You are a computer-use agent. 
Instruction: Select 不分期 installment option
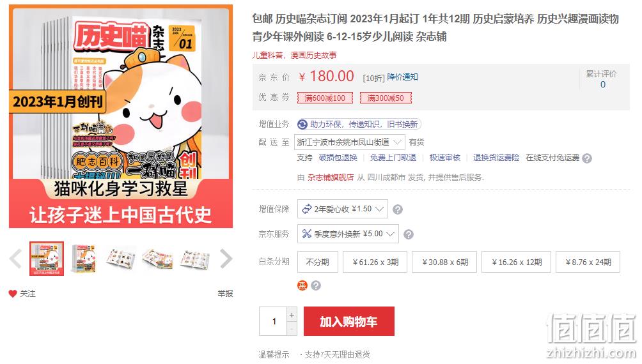[x=318, y=262]
